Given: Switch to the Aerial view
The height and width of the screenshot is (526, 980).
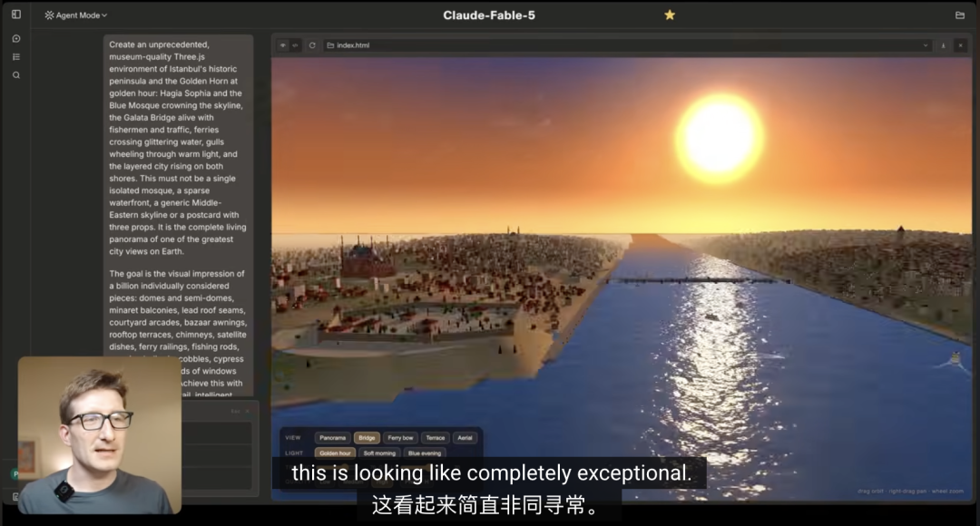Looking at the screenshot, I should pyautogui.click(x=465, y=438).
